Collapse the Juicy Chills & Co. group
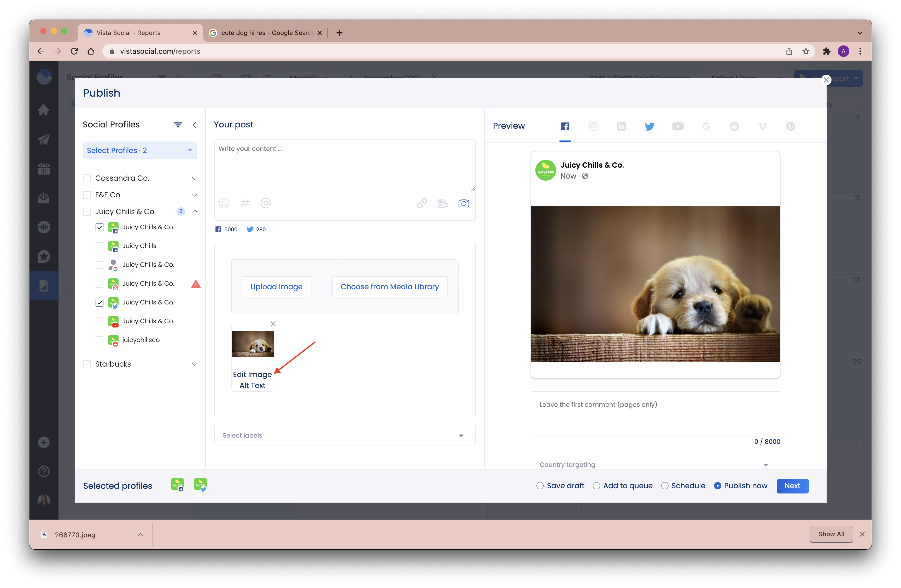Screen dimensions: 901x588 [x=195, y=211]
